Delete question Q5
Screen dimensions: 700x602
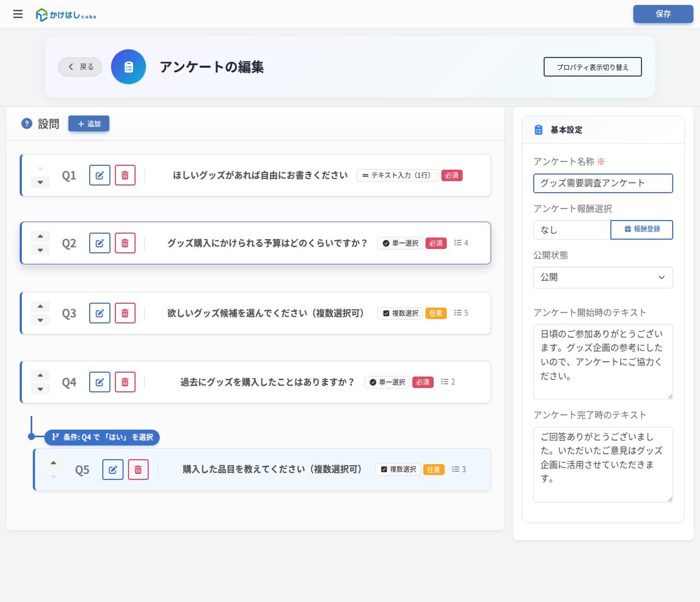pyautogui.click(x=138, y=470)
